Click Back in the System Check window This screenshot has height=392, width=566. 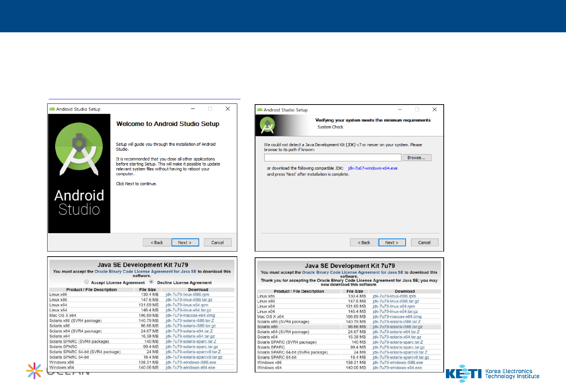click(364, 242)
